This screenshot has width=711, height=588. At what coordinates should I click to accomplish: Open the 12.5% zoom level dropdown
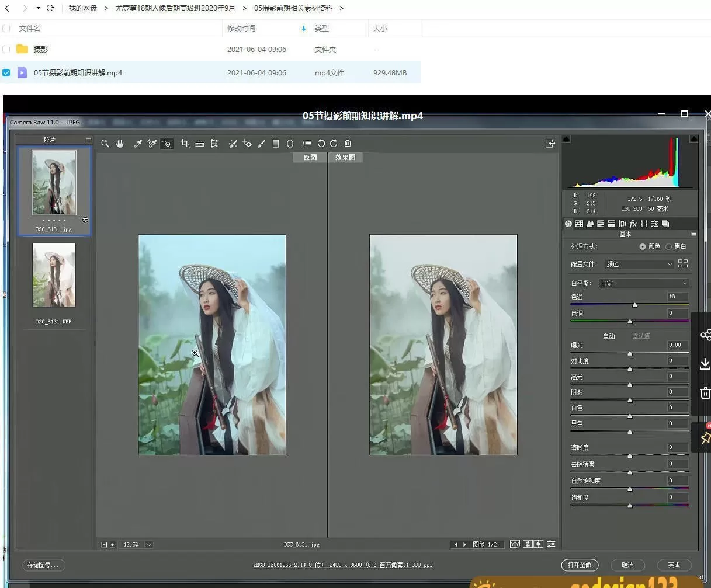point(149,545)
